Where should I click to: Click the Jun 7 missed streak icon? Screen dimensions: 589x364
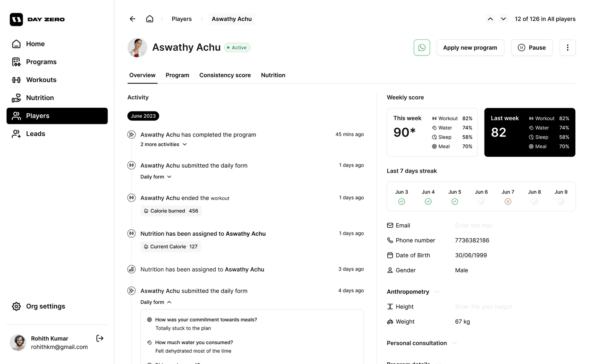click(x=508, y=201)
